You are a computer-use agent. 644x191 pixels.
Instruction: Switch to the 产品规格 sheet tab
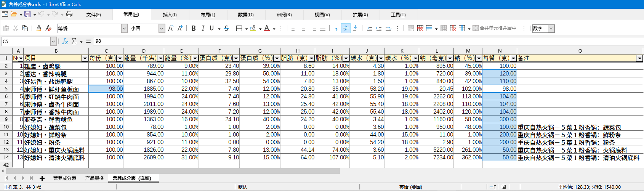click(94, 178)
